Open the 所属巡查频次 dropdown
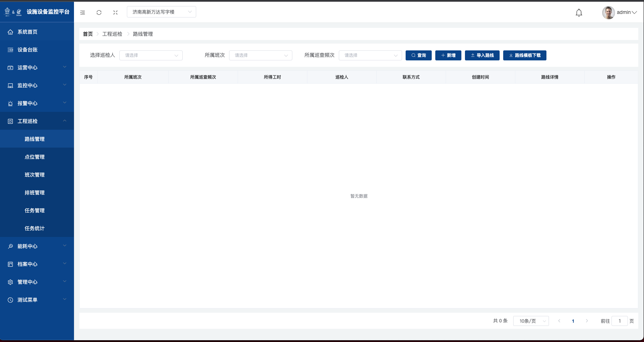This screenshot has width=644, height=342. pos(370,55)
